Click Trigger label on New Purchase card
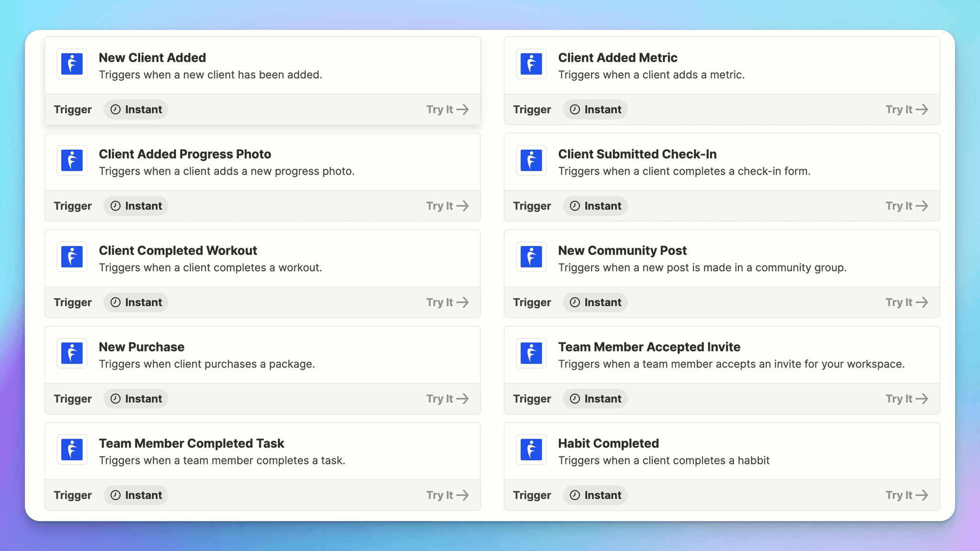Image resolution: width=980 pixels, height=551 pixels. tap(73, 398)
